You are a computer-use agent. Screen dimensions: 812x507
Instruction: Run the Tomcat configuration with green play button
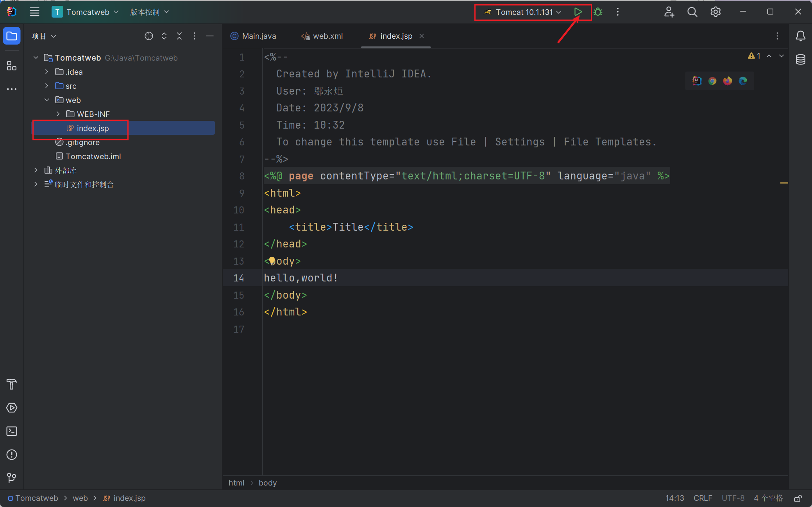578,12
